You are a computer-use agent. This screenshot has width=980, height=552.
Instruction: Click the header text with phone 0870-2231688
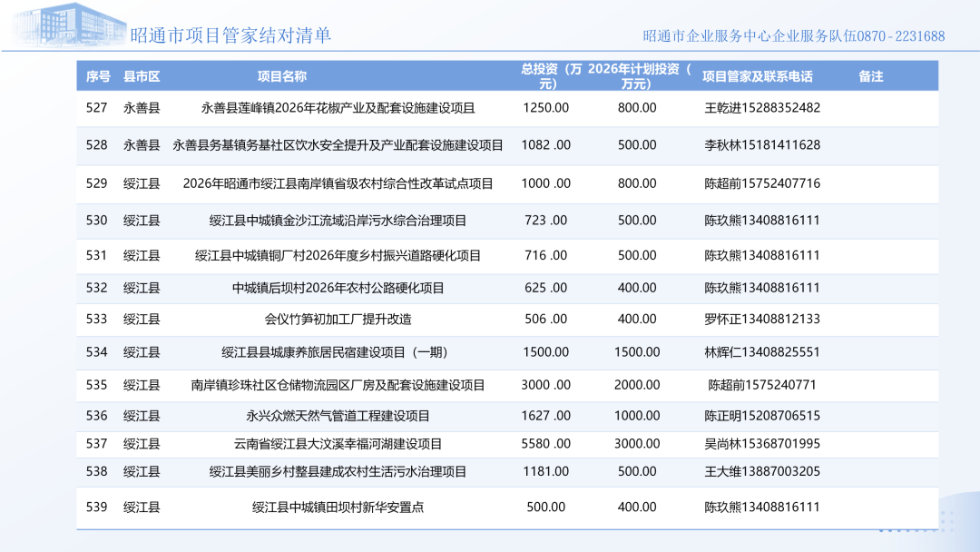[794, 36]
